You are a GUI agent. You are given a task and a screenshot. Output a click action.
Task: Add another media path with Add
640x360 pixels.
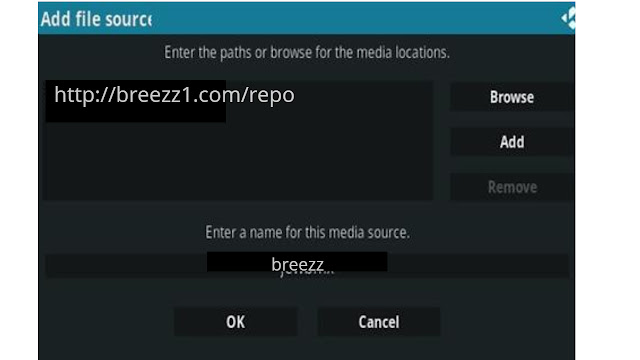click(x=512, y=142)
